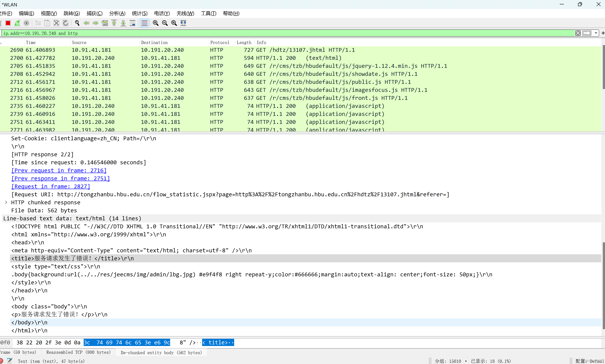Collapse Line-based text data section

coord(72,218)
